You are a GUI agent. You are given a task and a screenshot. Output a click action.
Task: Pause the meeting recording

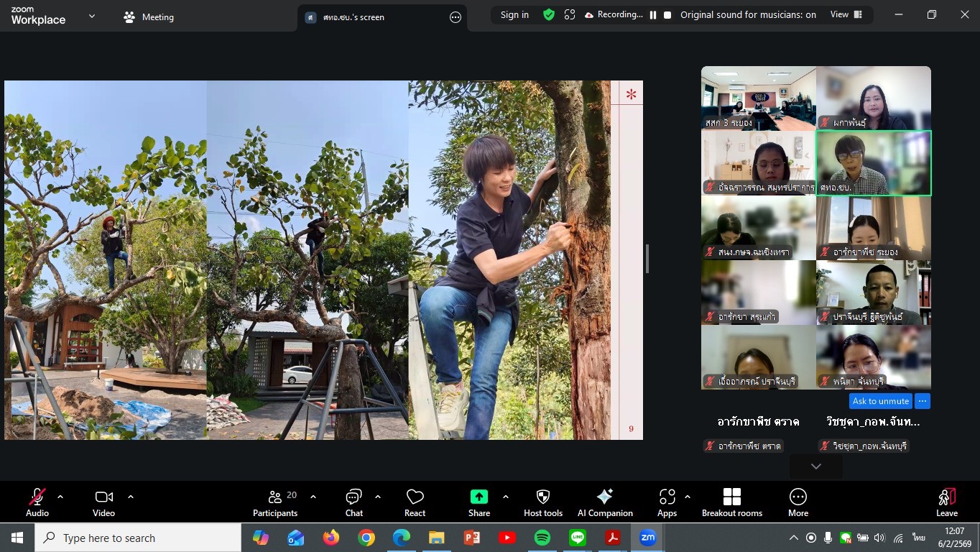653,15
